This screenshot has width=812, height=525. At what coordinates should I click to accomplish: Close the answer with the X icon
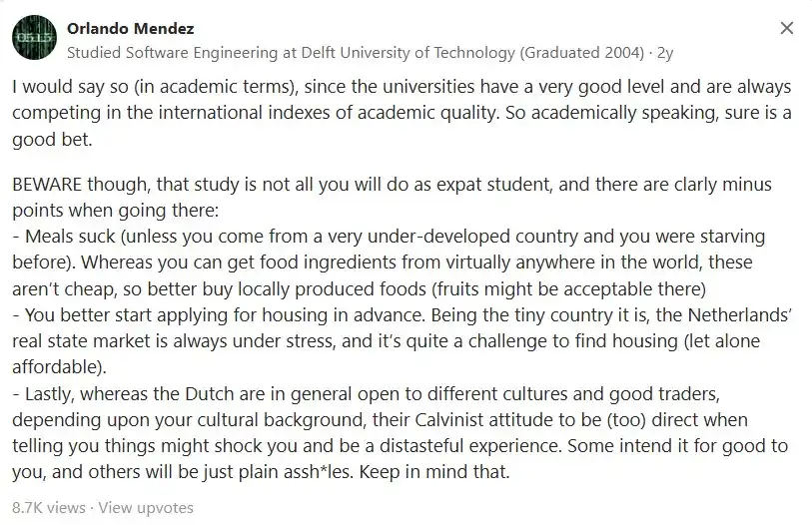tap(787, 28)
